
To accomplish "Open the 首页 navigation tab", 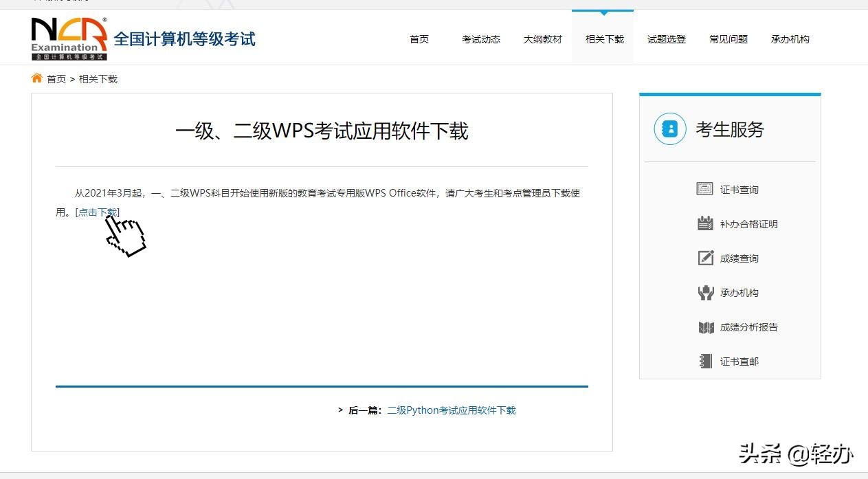I will (419, 39).
